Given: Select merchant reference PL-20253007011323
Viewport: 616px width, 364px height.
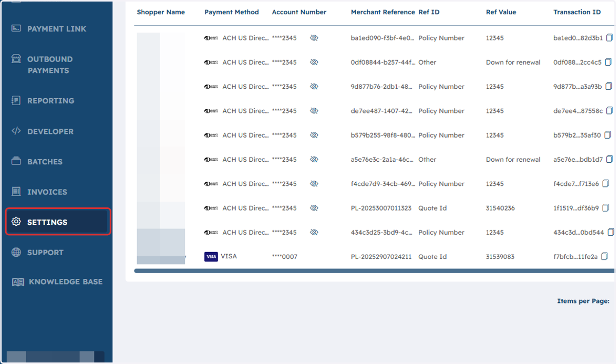Looking at the screenshot, I should 381,208.
